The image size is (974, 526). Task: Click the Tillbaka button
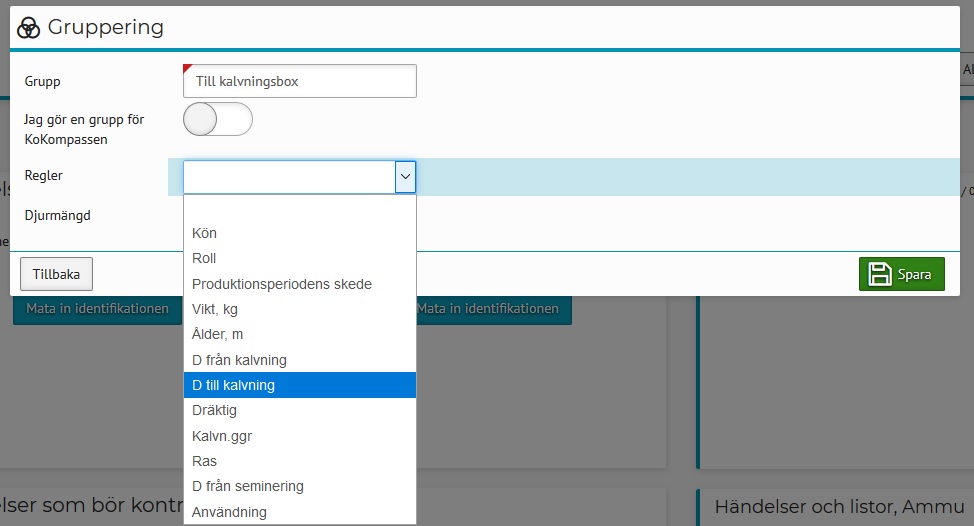(x=56, y=274)
